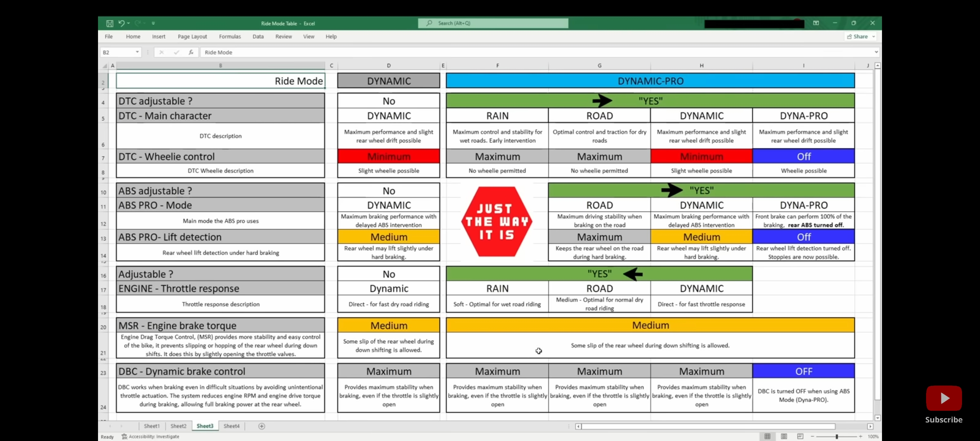Open the Page Layout ribbon tab
This screenshot has height=441, width=980.
tap(192, 37)
